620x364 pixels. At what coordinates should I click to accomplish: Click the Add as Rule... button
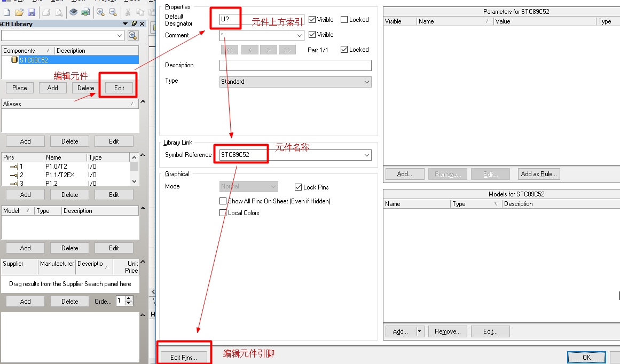(x=539, y=174)
